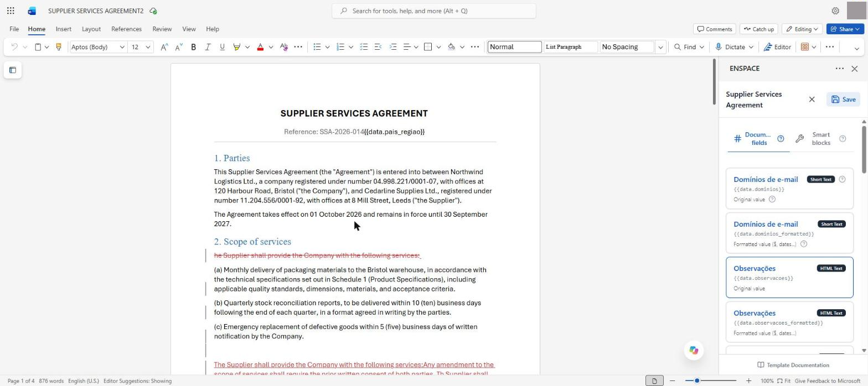Open the app launcher grid
The width and height of the screenshot is (868, 386).
pos(11,11)
